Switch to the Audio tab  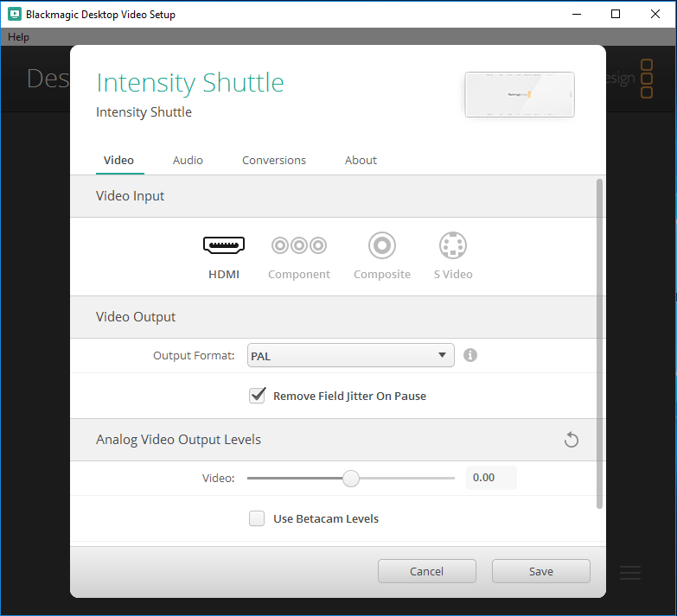coord(188,161)
